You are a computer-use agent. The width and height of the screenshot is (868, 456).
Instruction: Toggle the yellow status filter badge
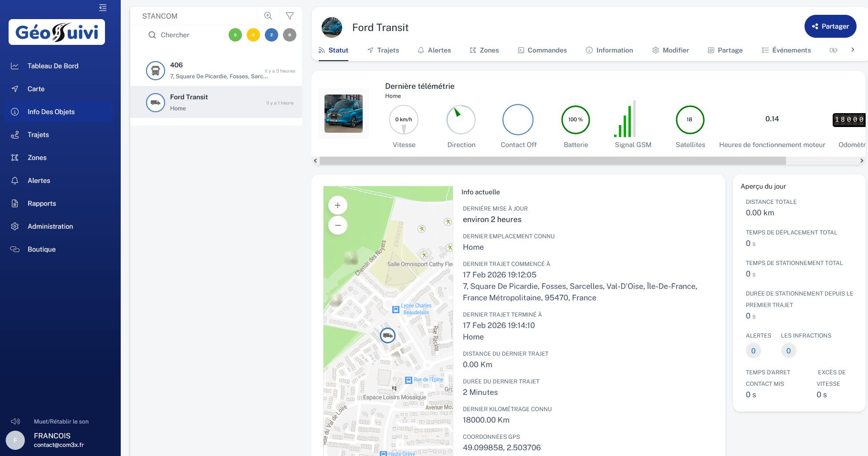pos(253,35)
